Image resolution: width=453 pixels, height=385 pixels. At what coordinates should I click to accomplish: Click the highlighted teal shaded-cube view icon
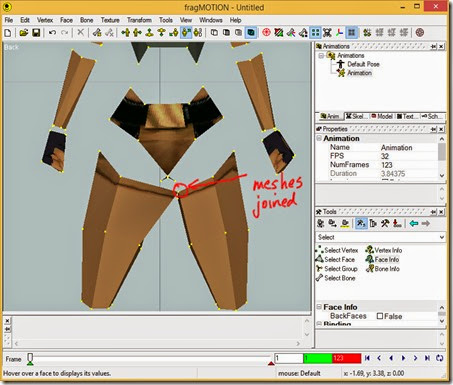[x=251, y=33]
